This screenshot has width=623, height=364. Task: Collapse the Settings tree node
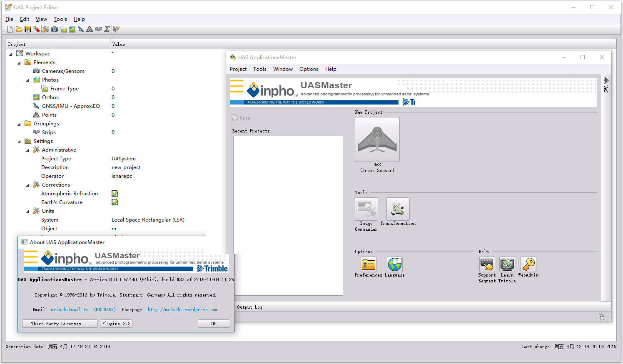(19, 142)
